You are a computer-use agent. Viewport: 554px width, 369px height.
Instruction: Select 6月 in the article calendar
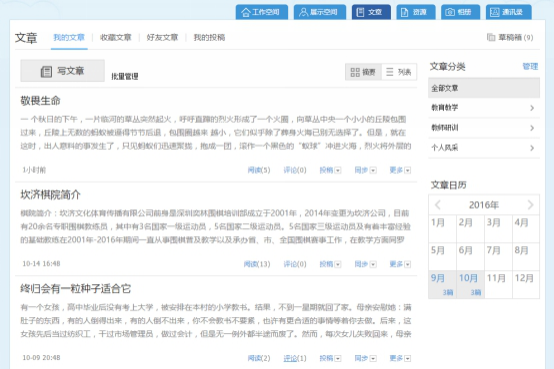(470, 257)
